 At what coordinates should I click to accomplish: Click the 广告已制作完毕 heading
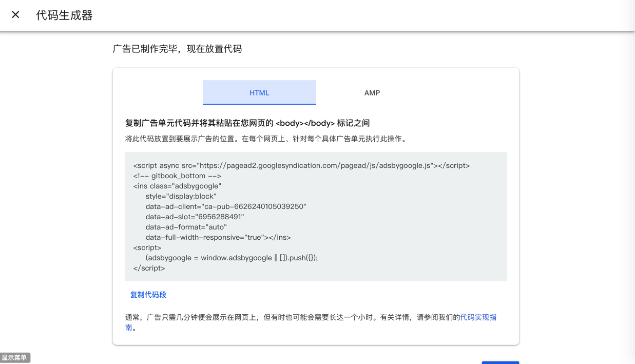click(177, 49)
